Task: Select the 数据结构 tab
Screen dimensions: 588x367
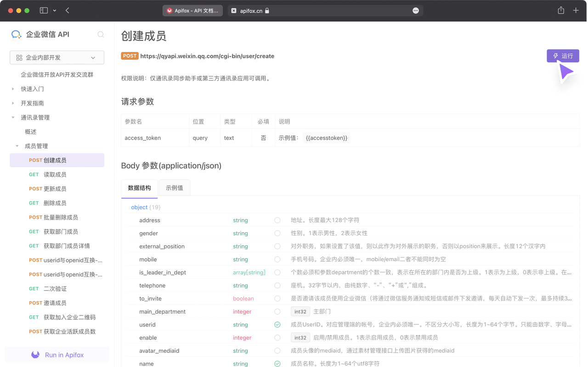Action: (x=139, y=188)
